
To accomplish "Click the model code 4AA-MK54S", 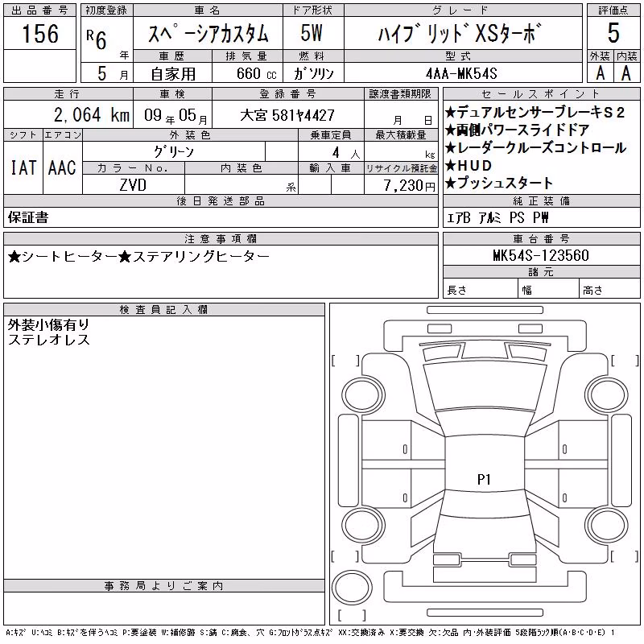I will coord(461,73).
